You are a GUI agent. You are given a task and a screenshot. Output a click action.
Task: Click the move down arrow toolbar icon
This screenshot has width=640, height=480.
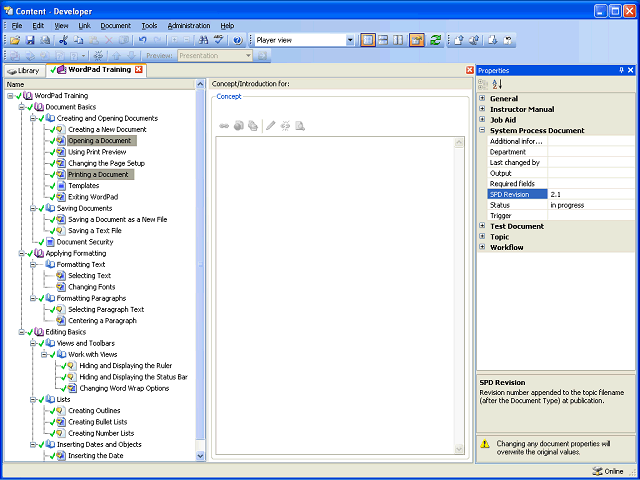(131, 56)
